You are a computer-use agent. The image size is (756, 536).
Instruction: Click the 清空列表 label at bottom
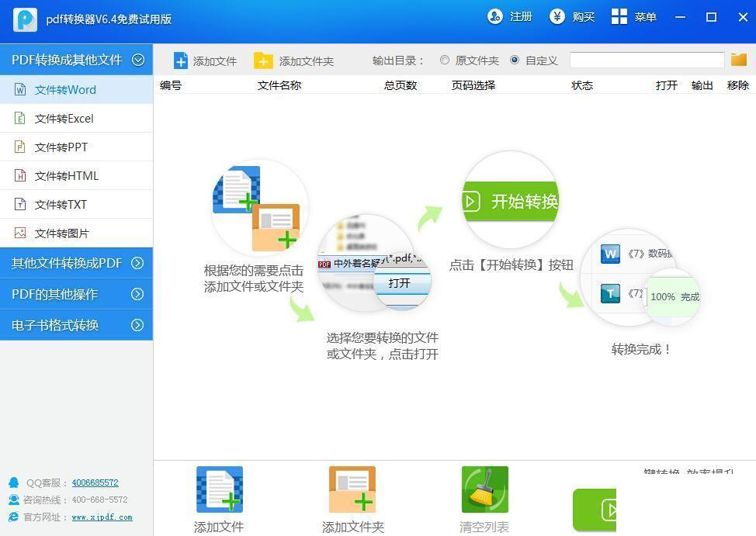coord(484,527)
